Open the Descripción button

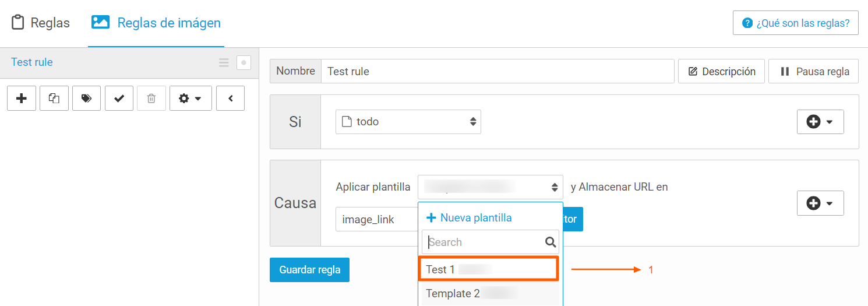[x=721, y=71]
